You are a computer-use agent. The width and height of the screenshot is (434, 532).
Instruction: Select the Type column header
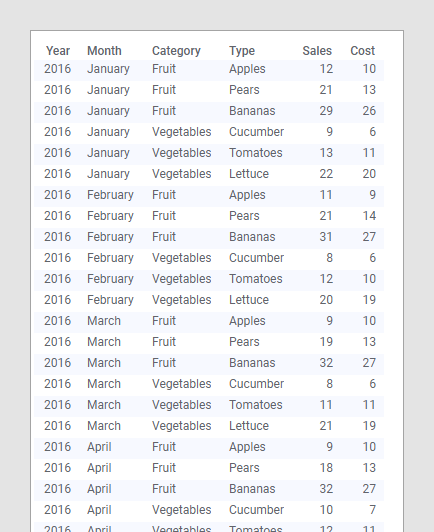tap(242, 51)
